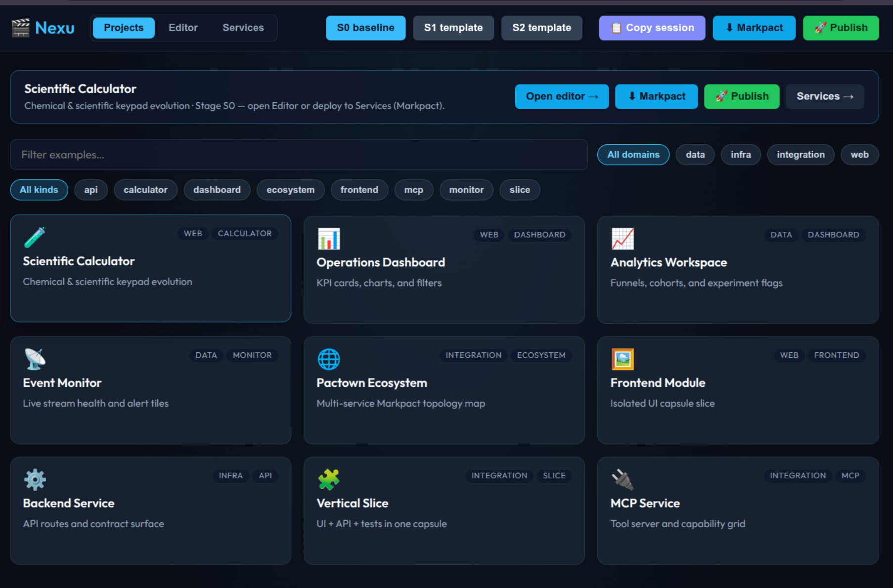
Task: Open the Vertical Slice card title
Action: click(x=353, y=503)
